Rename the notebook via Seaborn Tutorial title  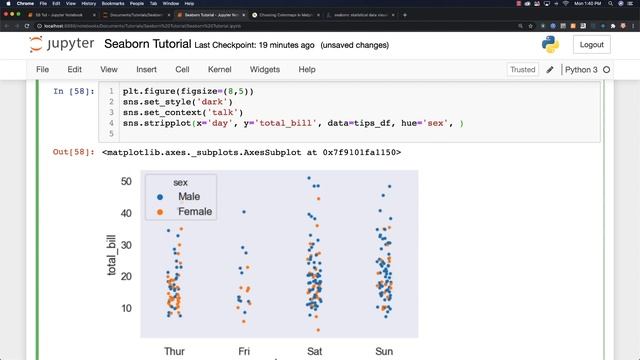(x=147, y=44)
